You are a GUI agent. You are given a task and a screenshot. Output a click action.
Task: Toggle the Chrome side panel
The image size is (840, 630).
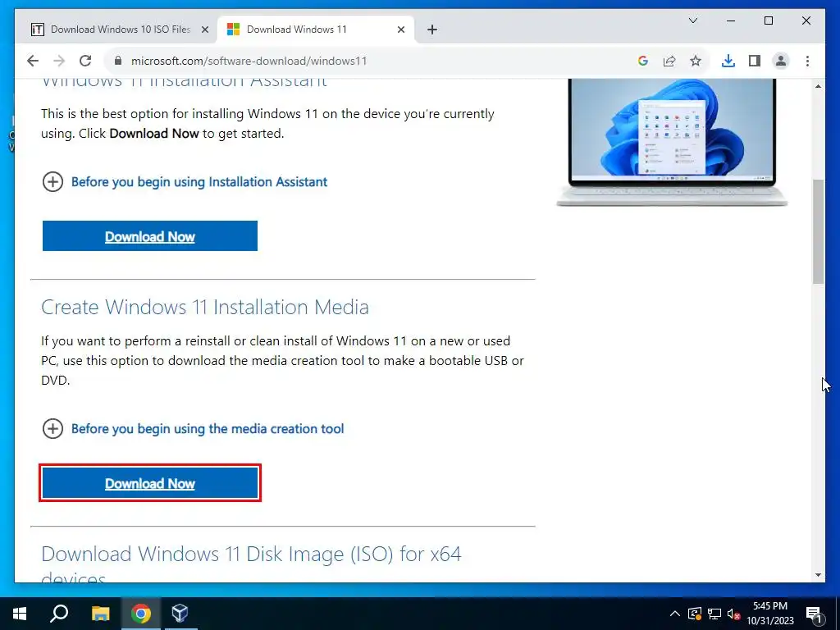click(x=755, y=61)
